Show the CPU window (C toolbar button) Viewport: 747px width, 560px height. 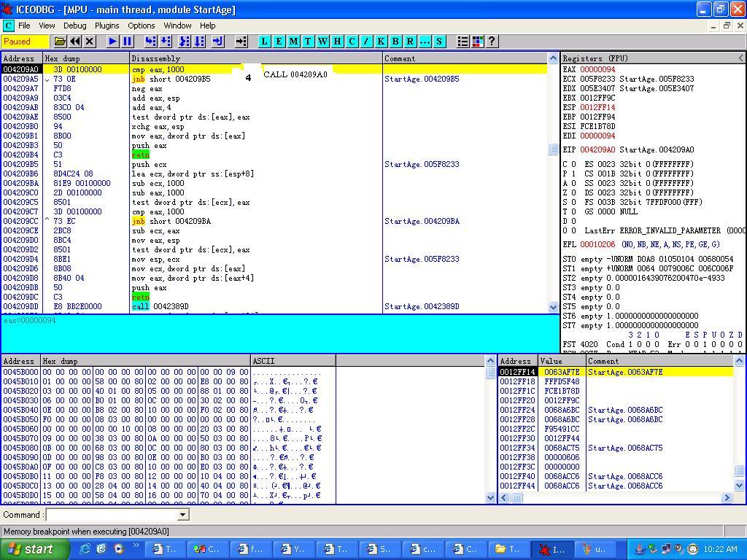352,42
